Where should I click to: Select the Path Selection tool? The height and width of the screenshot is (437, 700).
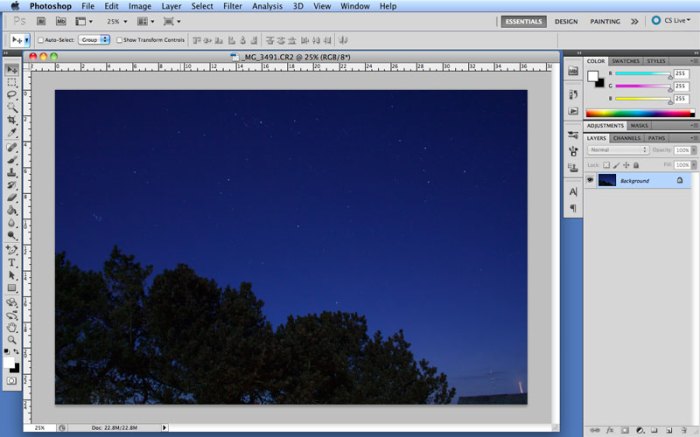click(x=12, y=275)
